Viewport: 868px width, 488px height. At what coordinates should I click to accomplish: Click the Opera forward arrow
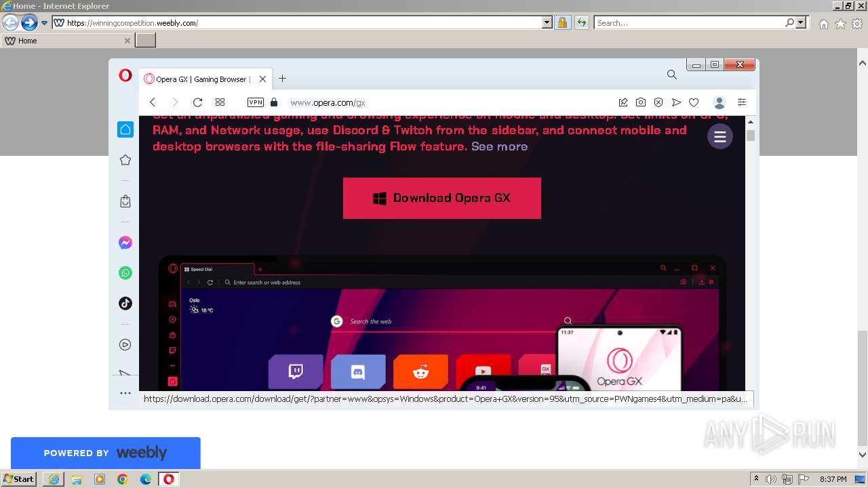point(175,102)
